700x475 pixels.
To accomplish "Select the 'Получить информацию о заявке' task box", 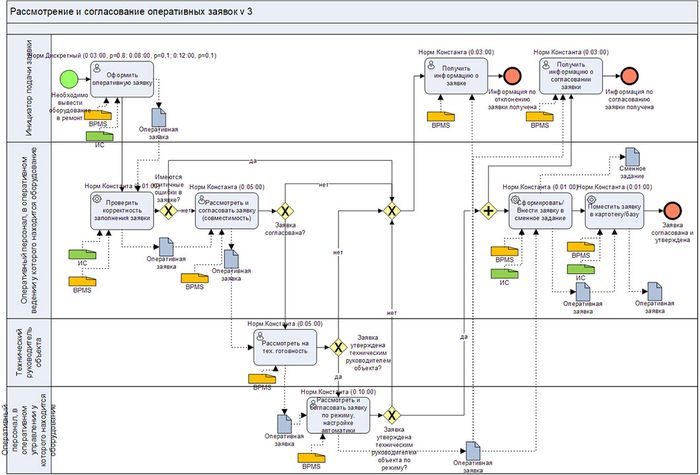I will tap(456, 77).
